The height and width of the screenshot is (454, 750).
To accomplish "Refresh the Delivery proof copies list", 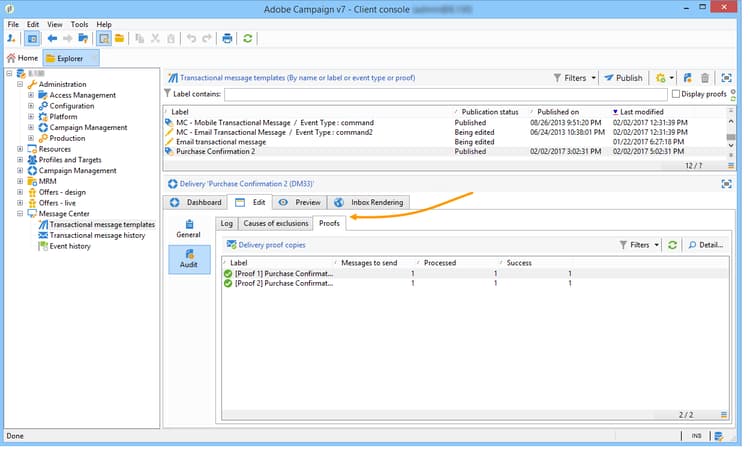I will tap(672, 245).
